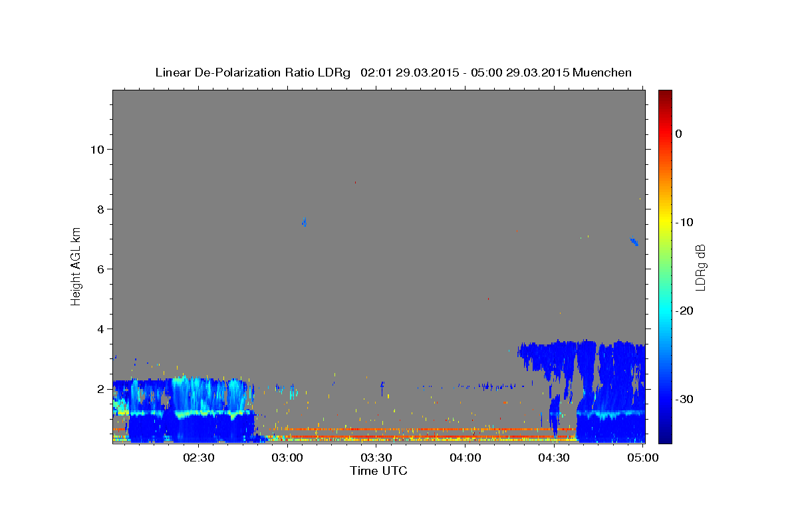Click the colorbar value label 0
798x532 pixels.
679,134
